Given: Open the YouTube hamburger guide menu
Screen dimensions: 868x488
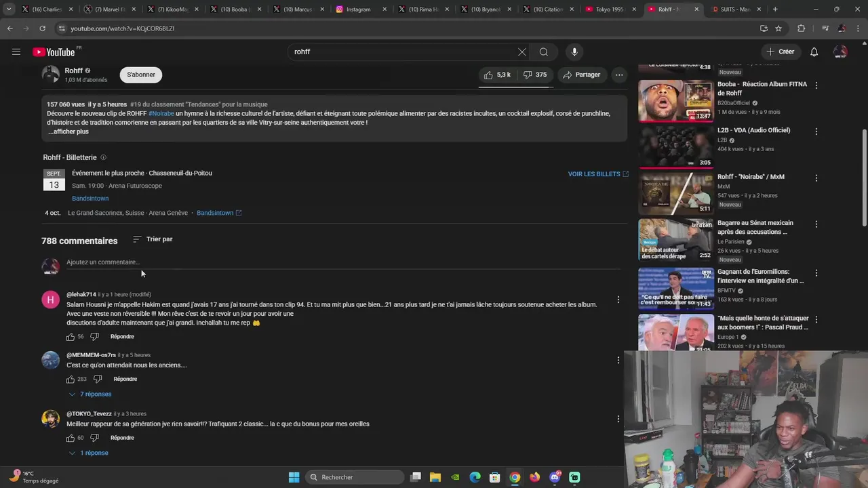Looking at the screenshot, I should click(16, 52).
